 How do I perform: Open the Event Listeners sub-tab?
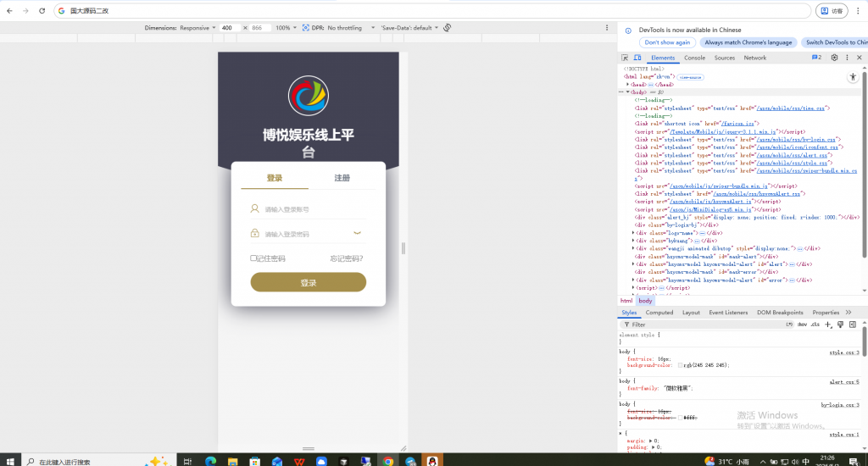pos(728,313)
